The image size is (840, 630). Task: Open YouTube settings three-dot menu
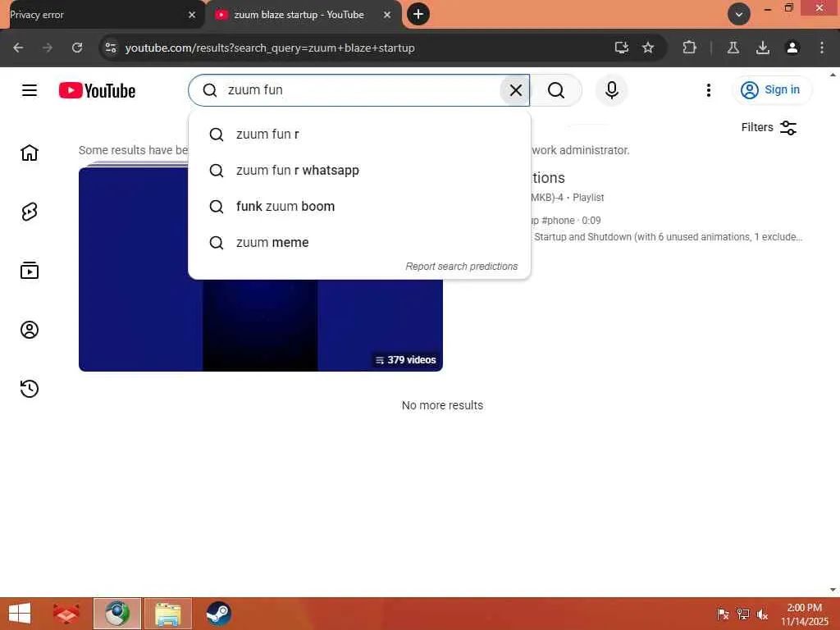[708, 90]
